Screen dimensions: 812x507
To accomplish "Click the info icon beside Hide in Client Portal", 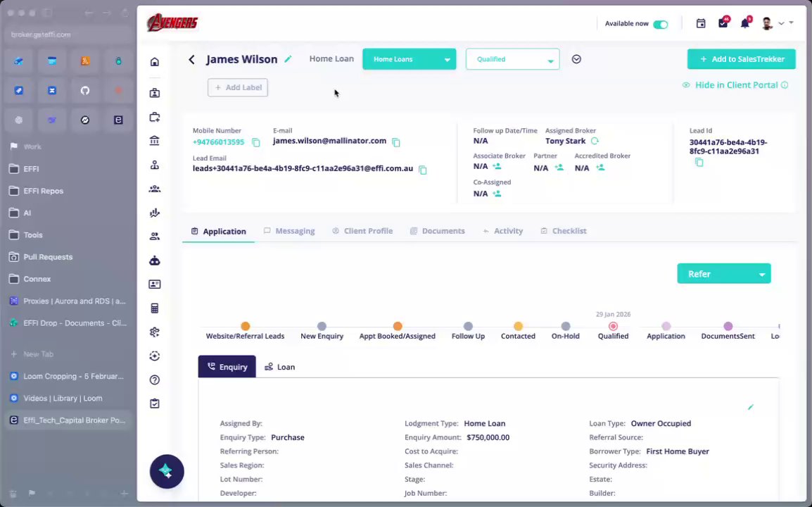I will pyautogui.click(x=785, y=85).
